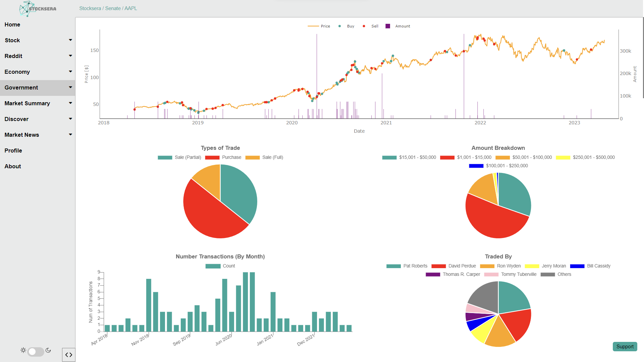Viewport: 644px width, 362px height.
Task: Open the Profile menu item
Action: tap(13, 150)
